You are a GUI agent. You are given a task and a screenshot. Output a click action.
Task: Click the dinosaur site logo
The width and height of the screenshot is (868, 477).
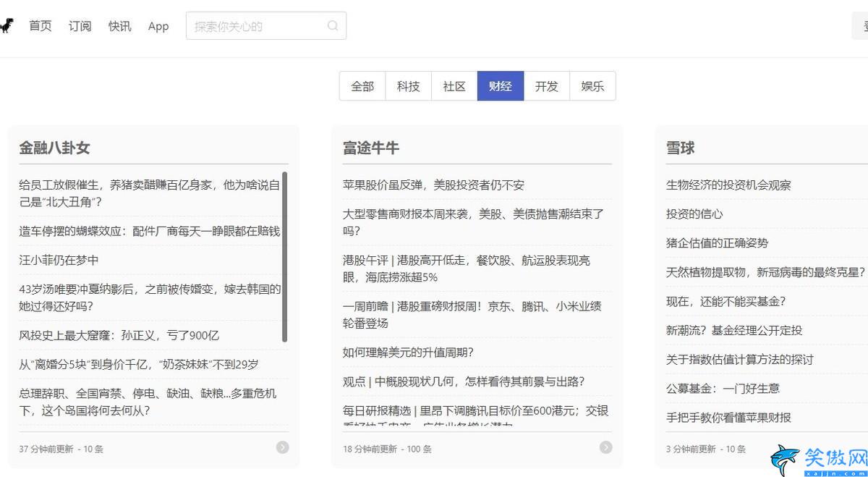(x=6, y=26)
